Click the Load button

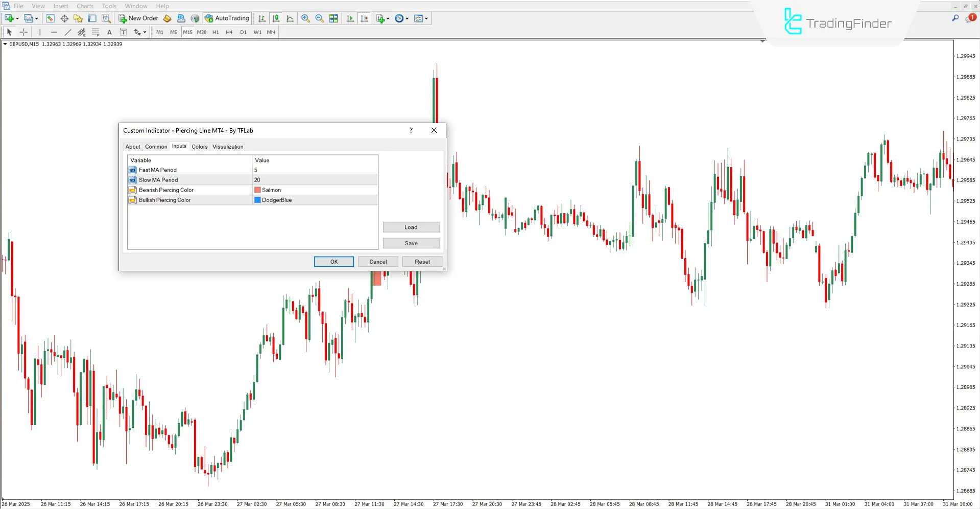(x=411, y=227)
